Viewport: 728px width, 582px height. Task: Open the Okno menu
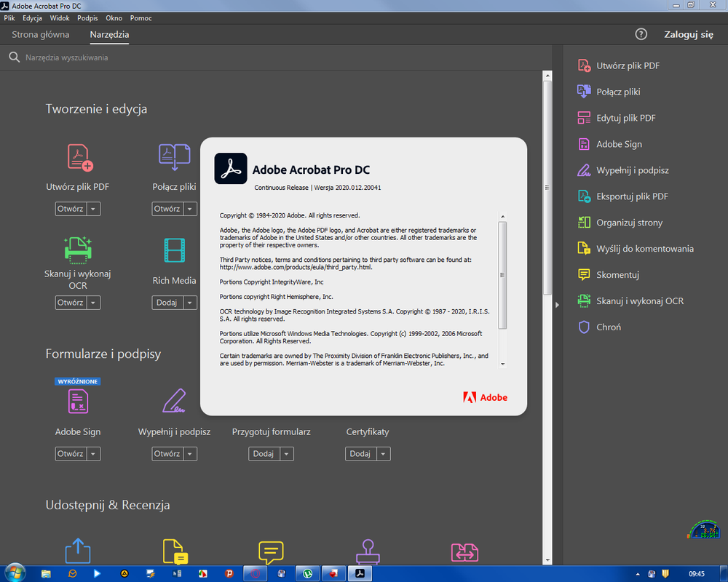[x=114, y=18]
